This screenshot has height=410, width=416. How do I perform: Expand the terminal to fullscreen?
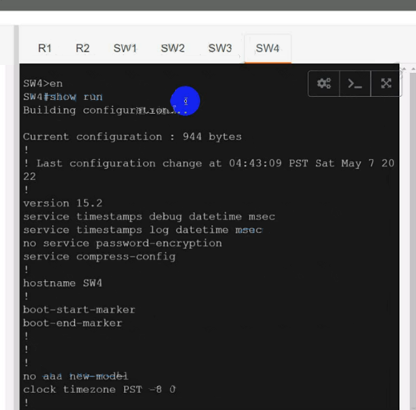click(386, 83)
